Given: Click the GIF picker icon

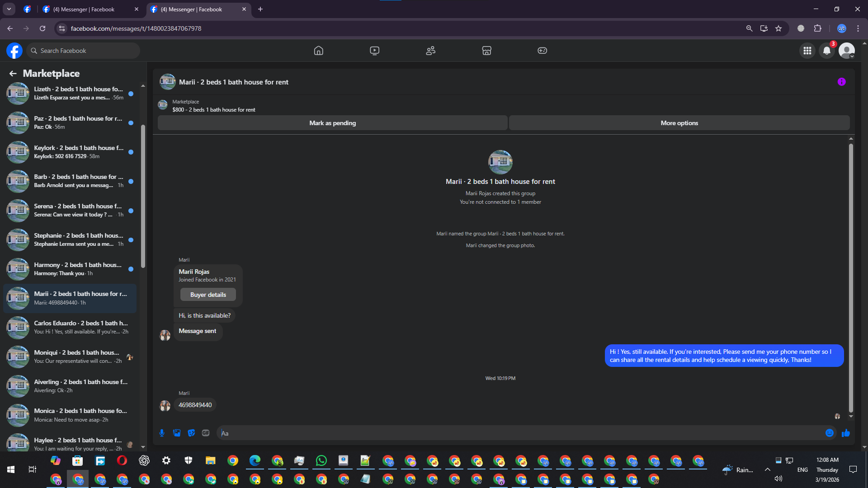Looking at the screenshot, I should [x=206, y=433].
